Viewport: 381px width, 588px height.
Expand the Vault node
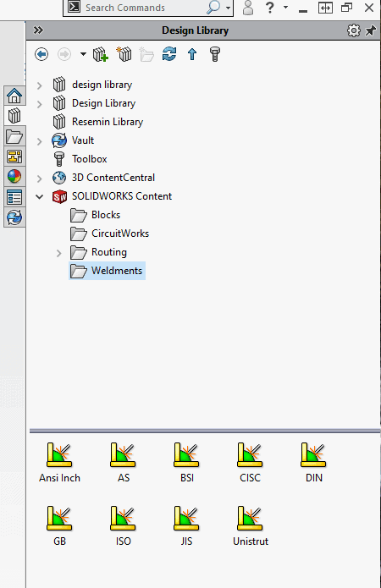pos(40,141)
